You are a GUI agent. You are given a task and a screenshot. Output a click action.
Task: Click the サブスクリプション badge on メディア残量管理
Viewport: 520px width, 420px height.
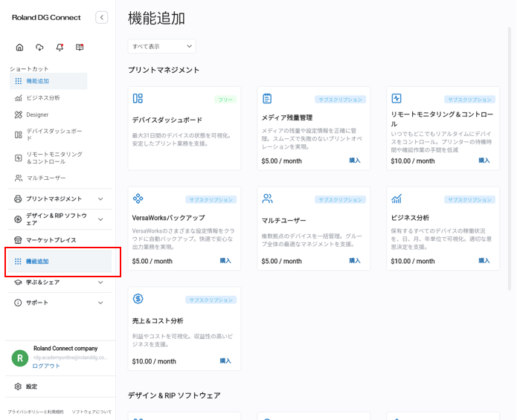pyautogui.click(x=340, y=100)
